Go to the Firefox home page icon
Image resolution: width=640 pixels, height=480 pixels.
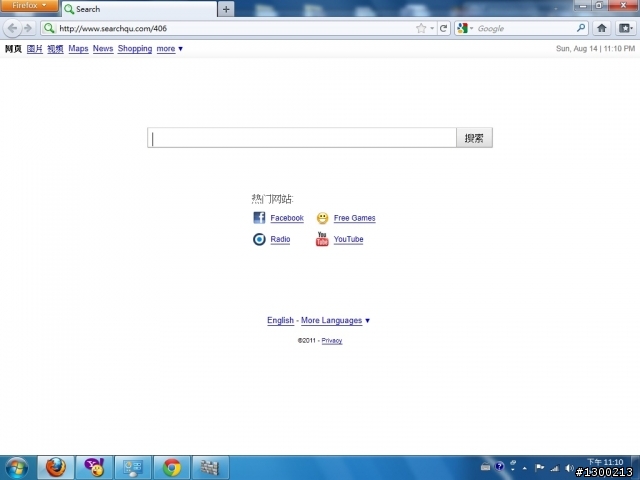602,28
